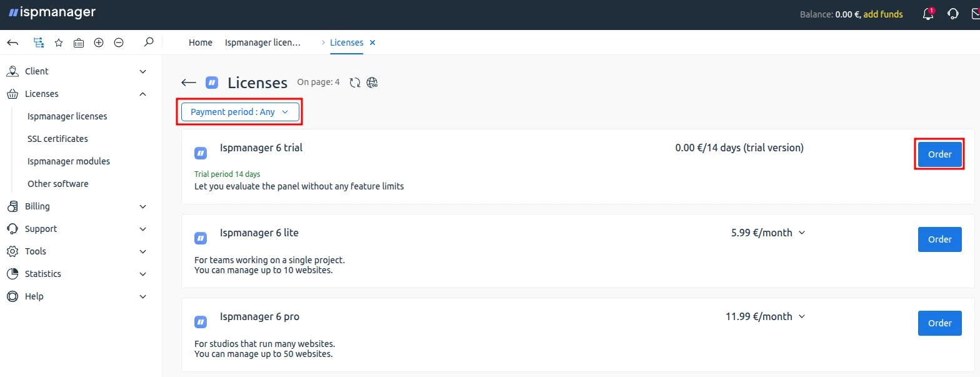
Task: Click the Statistics pie chart icon
Action: tap(12, 274)
